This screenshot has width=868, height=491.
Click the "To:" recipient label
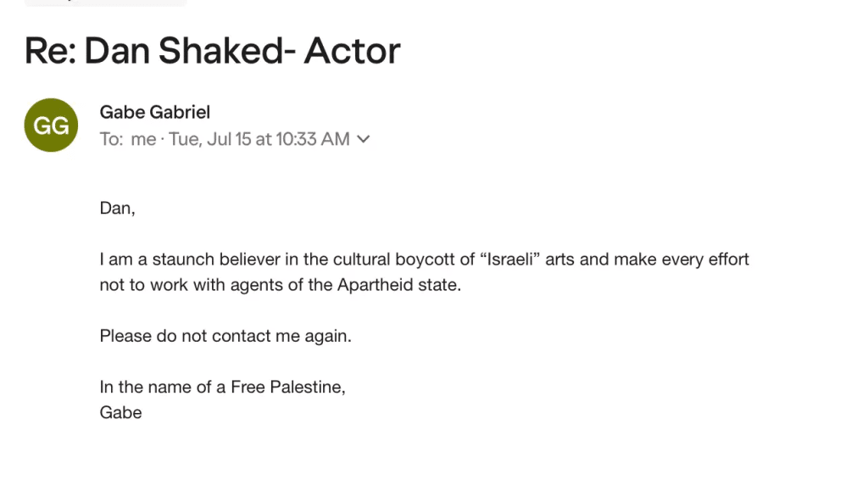[111, 139]
